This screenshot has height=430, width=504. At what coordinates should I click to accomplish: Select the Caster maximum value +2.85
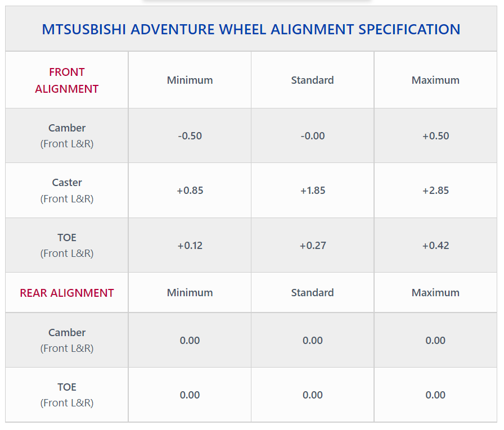click(435, 191)
